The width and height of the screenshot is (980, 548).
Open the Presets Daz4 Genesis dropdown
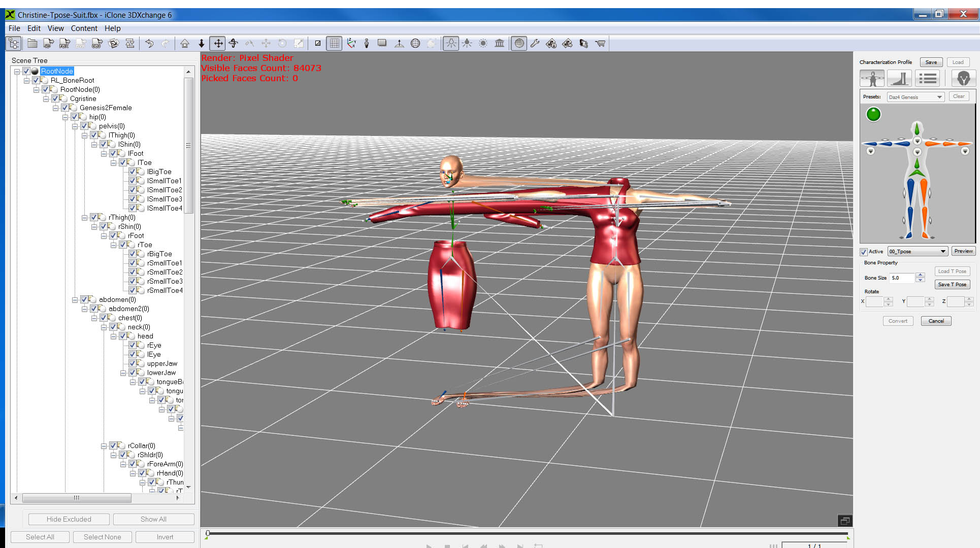pyautogui.click(x=916, y=97)
